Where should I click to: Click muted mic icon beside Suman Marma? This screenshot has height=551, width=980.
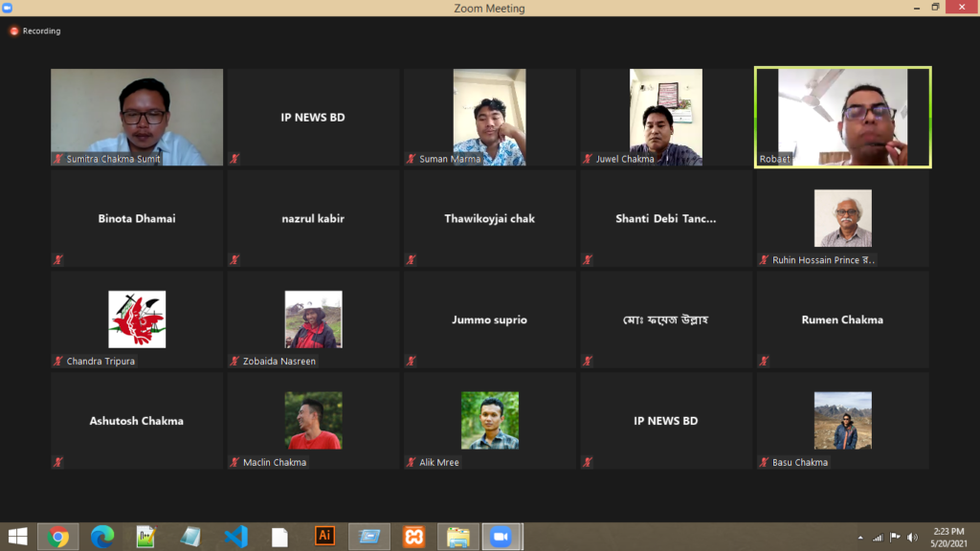[412, 159]
